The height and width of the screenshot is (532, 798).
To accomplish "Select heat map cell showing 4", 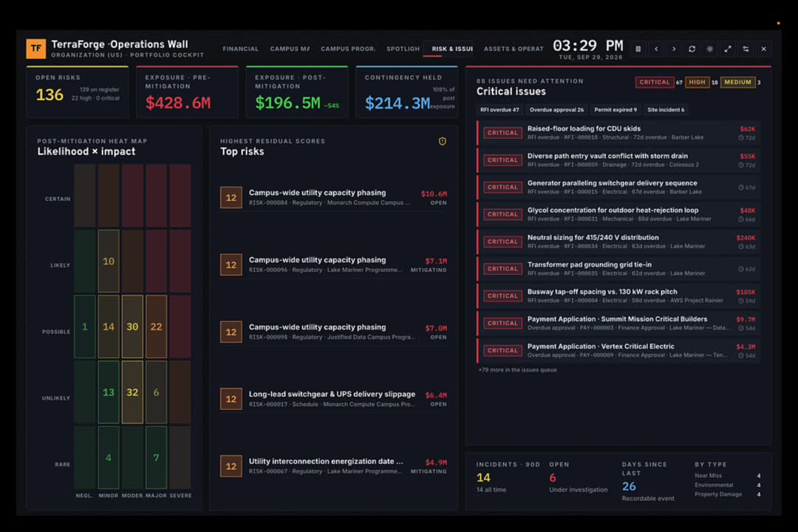I will pyautogui.click(x=109, y=457).
